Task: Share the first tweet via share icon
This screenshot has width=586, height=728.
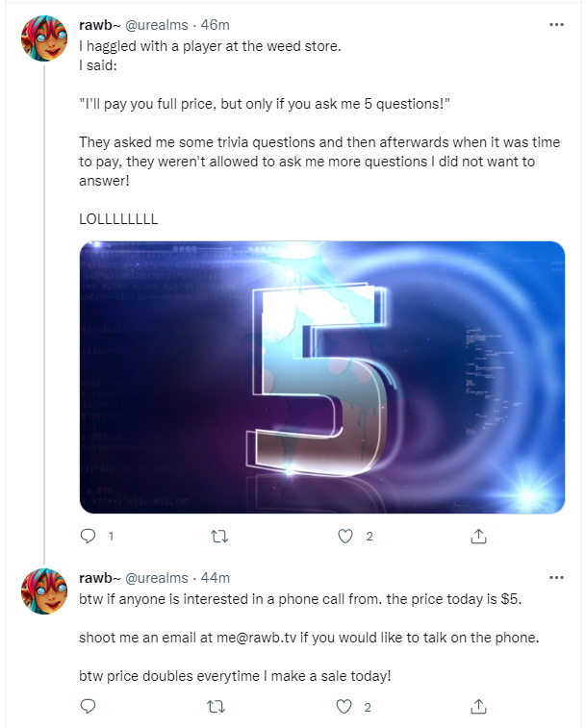Action: coord(478,537)
